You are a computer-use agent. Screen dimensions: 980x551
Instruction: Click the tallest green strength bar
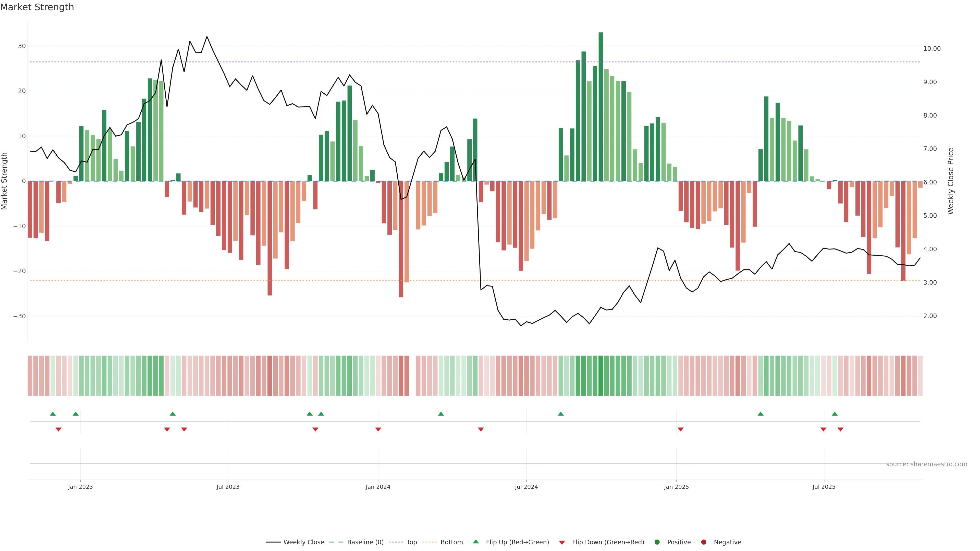(x=601, y=106)
